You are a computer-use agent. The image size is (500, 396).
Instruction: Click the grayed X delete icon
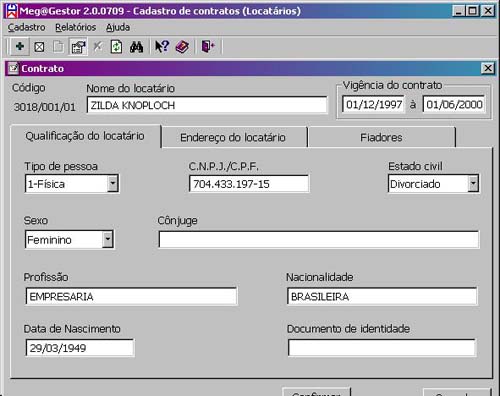click(97, 46)
